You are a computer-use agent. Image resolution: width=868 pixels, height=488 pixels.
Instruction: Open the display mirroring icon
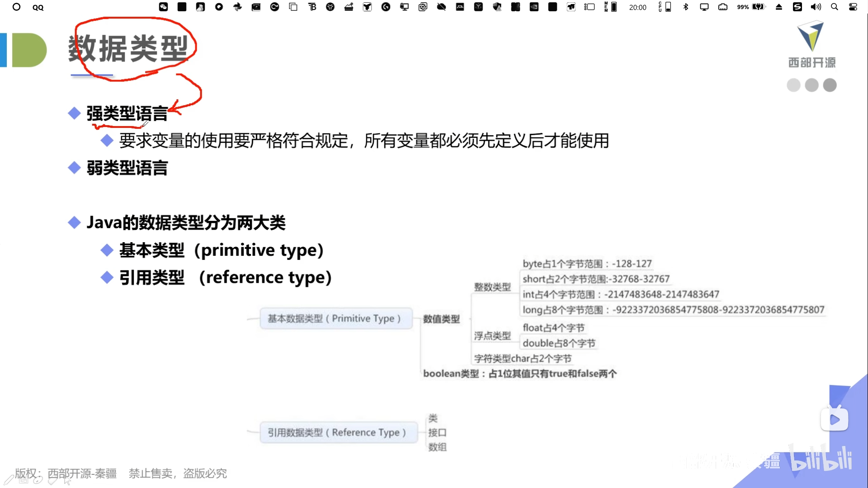(x=704, y=7)
